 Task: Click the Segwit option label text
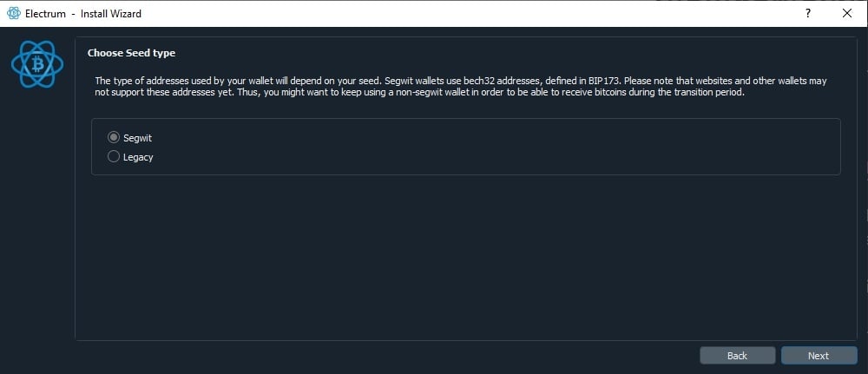pyautogui.click(x=137, y=138)
